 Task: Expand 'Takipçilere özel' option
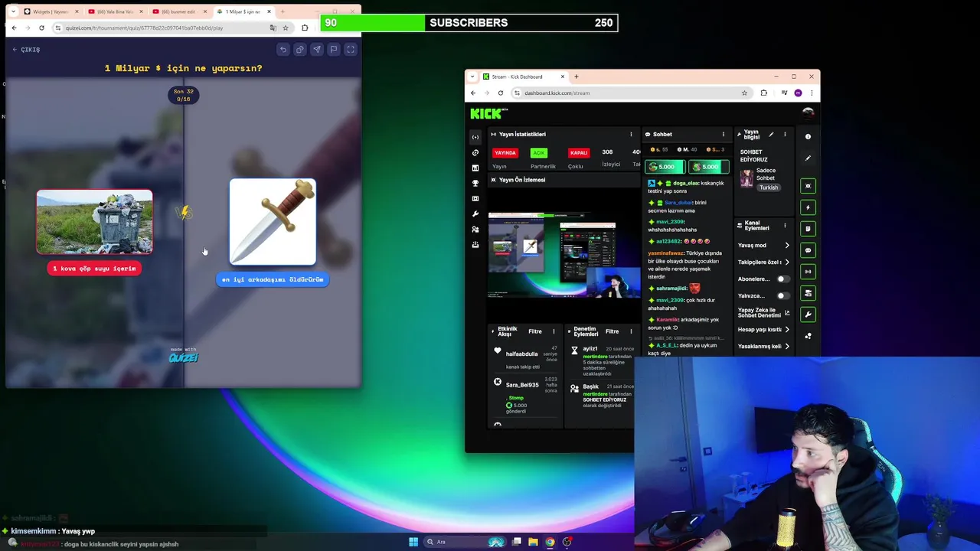click(x=764, y=262)
